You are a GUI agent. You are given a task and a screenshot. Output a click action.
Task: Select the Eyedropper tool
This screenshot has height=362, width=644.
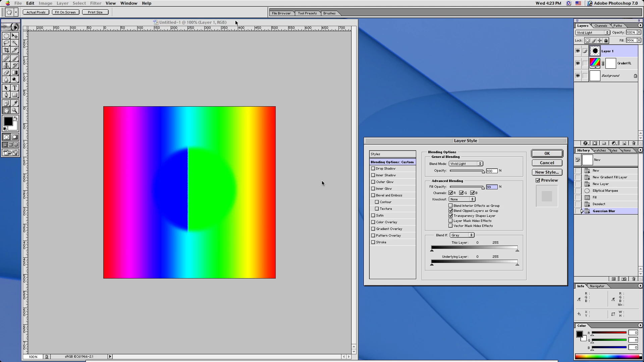pyautogui.click(x=15, y=103)
